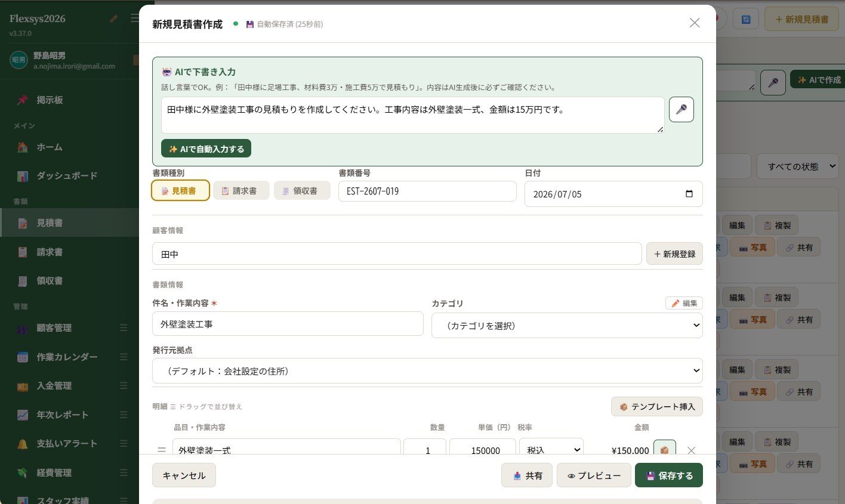845x504 pixels.
Task: Click テンプレート挿入 button
Action: pyautogui.click(x=657, y=406)
